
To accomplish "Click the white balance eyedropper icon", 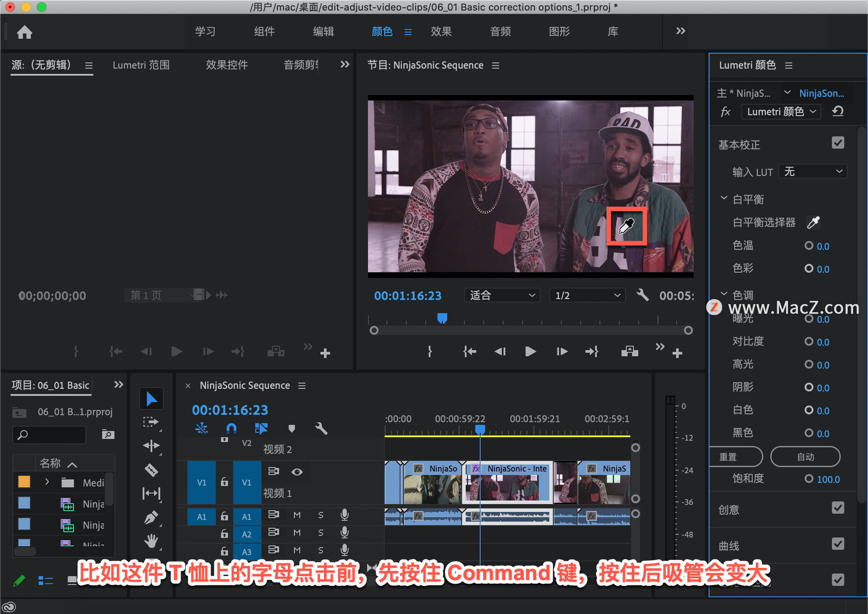I will pos(813,222).
